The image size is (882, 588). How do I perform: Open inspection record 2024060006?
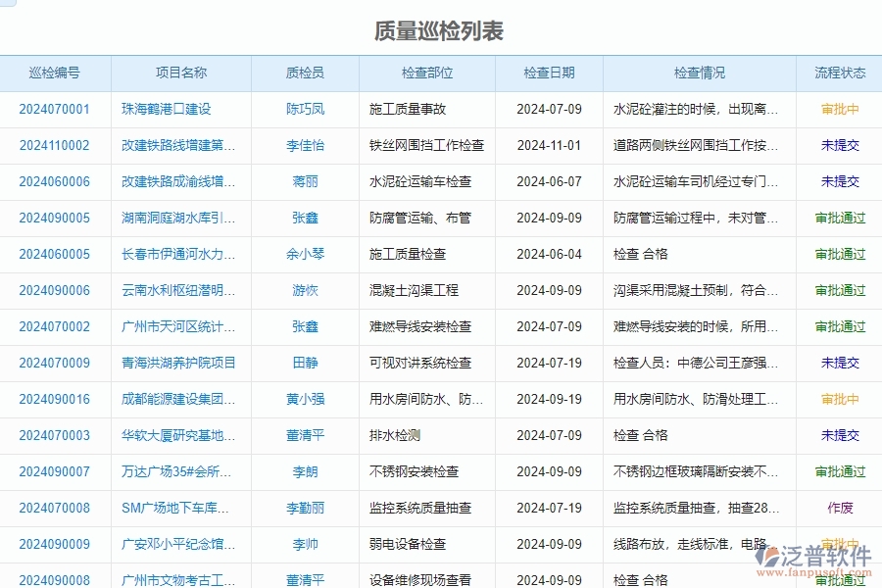[51, 182]
